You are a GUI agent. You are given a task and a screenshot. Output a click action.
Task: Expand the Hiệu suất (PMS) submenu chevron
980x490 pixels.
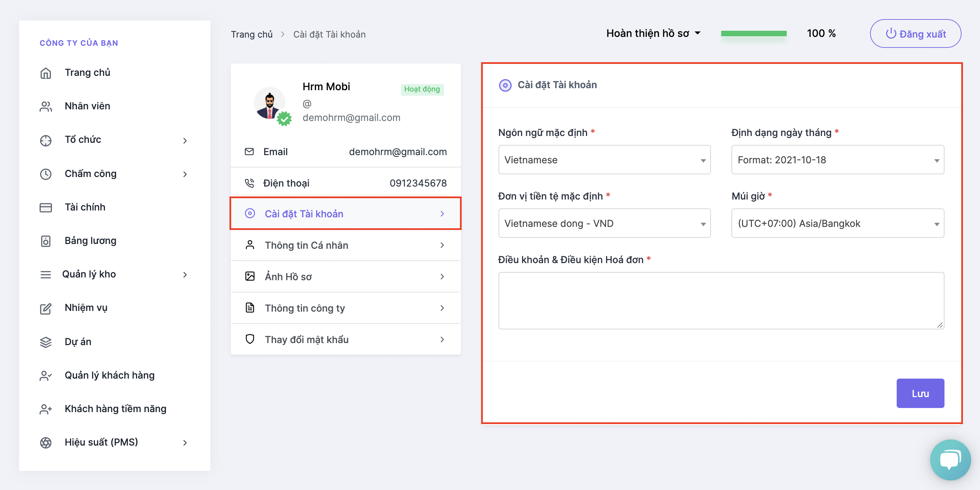185,443
